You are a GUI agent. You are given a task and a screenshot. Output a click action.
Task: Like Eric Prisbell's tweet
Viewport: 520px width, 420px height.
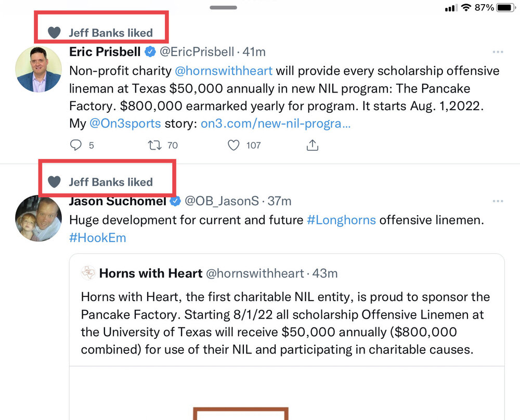click(235, 145)
